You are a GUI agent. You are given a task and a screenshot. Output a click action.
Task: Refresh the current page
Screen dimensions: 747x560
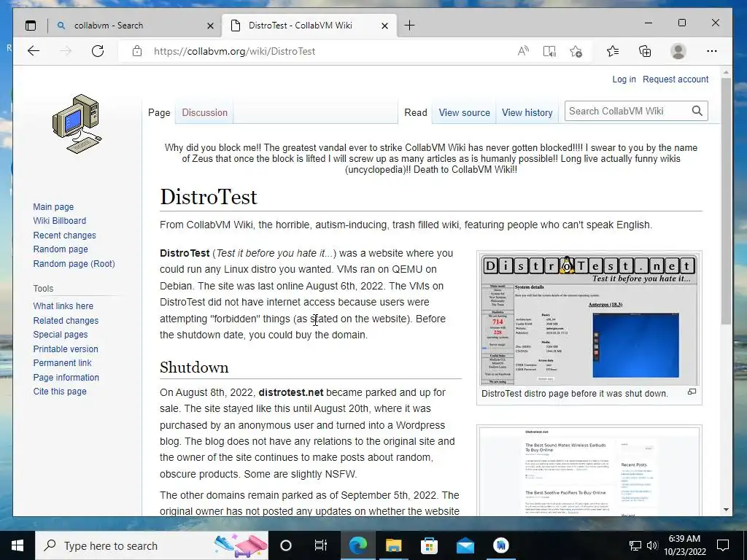(98, 51)
